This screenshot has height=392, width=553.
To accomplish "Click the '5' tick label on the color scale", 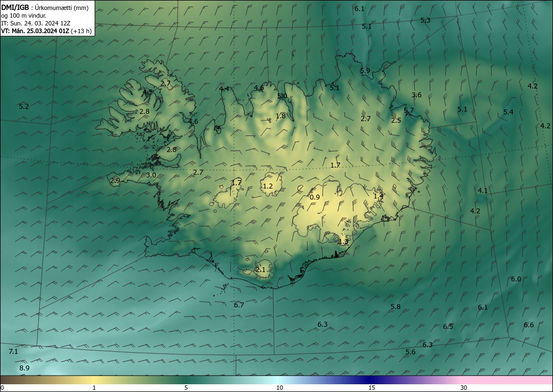I will pyautogui.click(x=186, y=388).
